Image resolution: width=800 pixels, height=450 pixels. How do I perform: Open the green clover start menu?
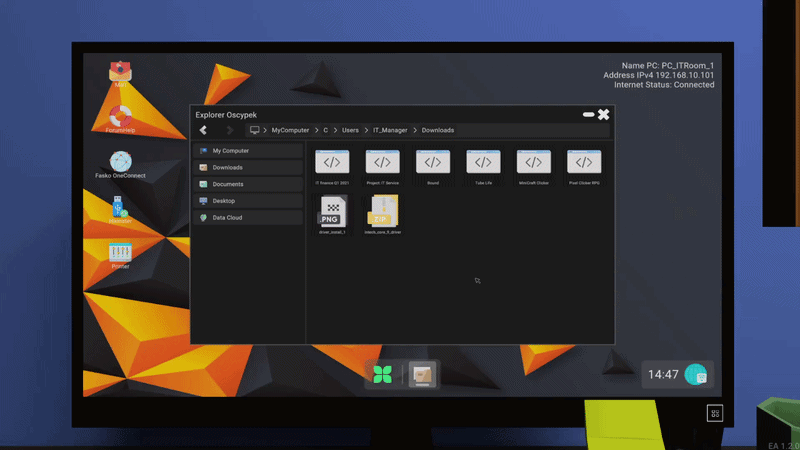(383, 374)
